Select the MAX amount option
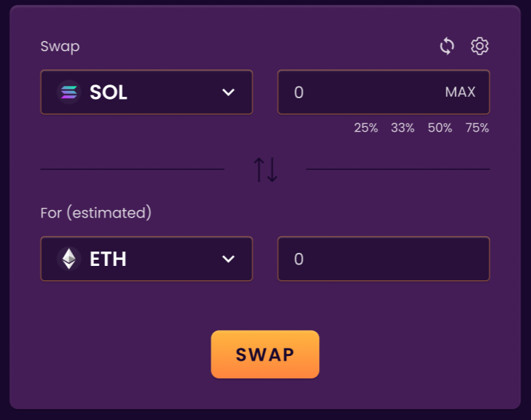 coord(460,92)
